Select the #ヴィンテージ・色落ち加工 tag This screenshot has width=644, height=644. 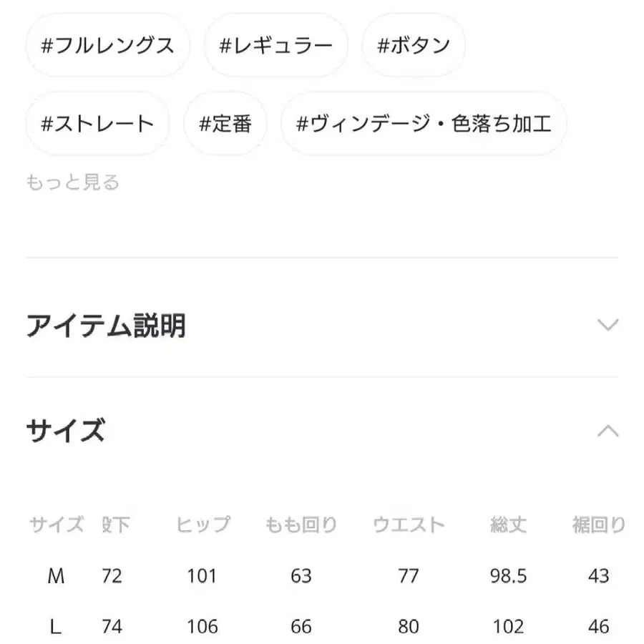click(425, 123)
